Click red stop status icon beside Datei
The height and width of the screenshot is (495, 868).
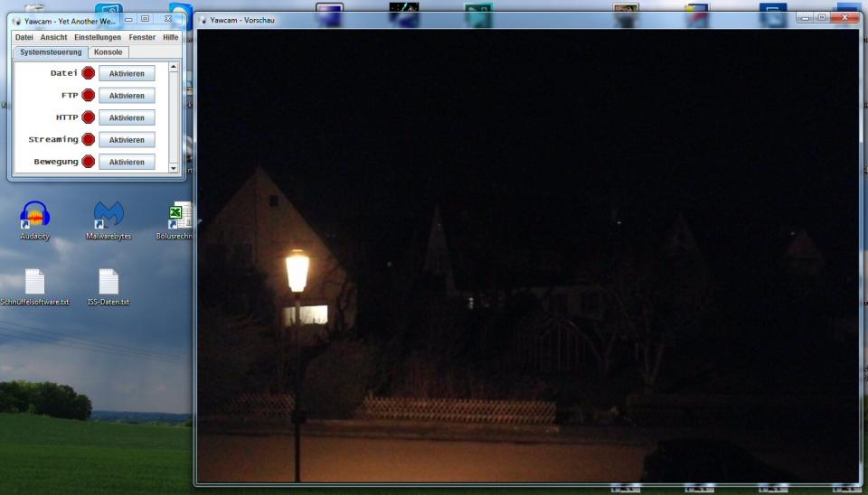point(89,73)
